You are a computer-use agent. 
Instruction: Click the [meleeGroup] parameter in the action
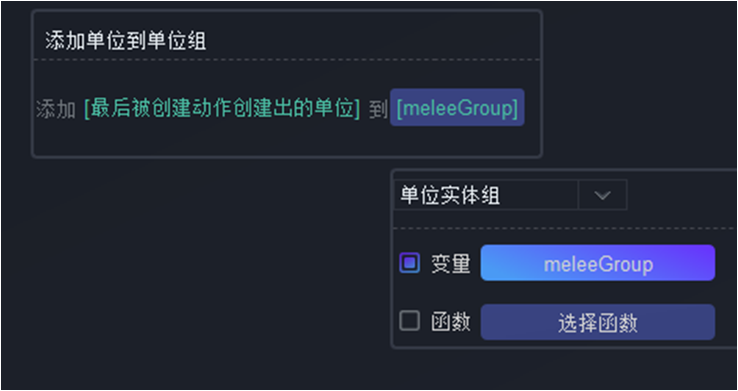pos(457,107)
